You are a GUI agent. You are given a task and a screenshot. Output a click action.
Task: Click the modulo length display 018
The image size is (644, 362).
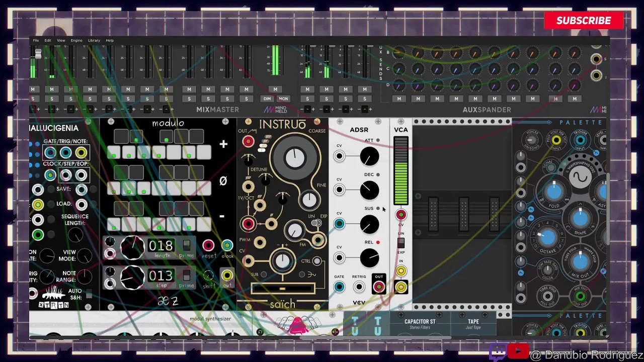(x=160, y=246)
